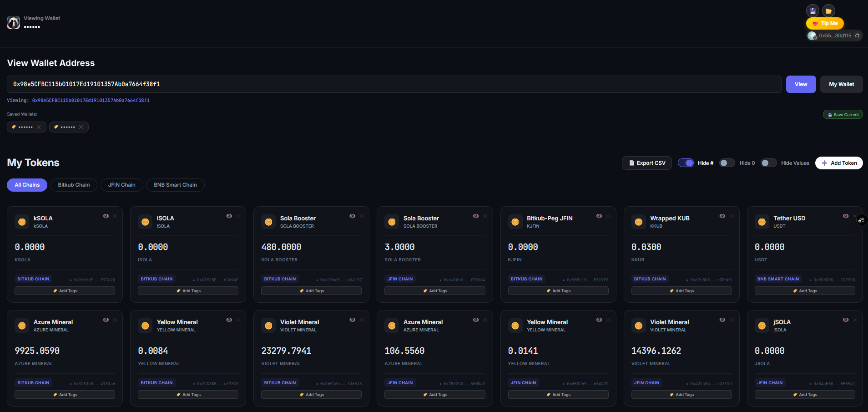Select the BNB Smart Chain filter
868x412 pixels.
click(175, 185)
